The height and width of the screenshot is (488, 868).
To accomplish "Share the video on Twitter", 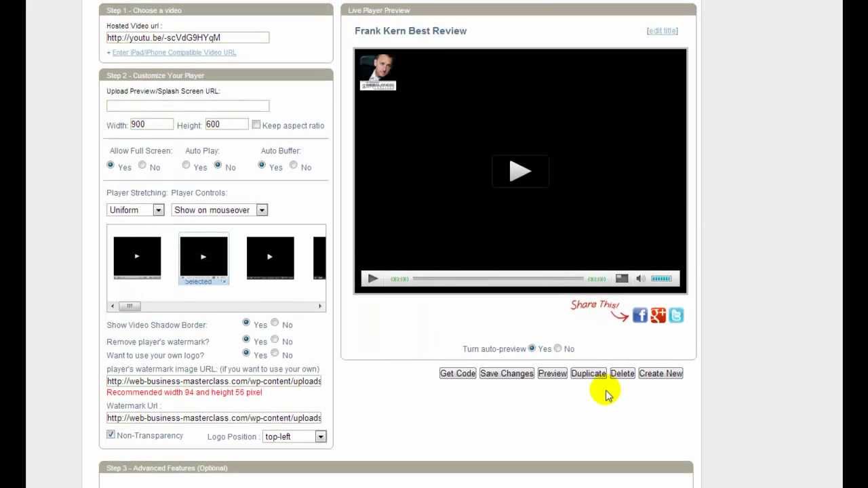I will [676, 315].
